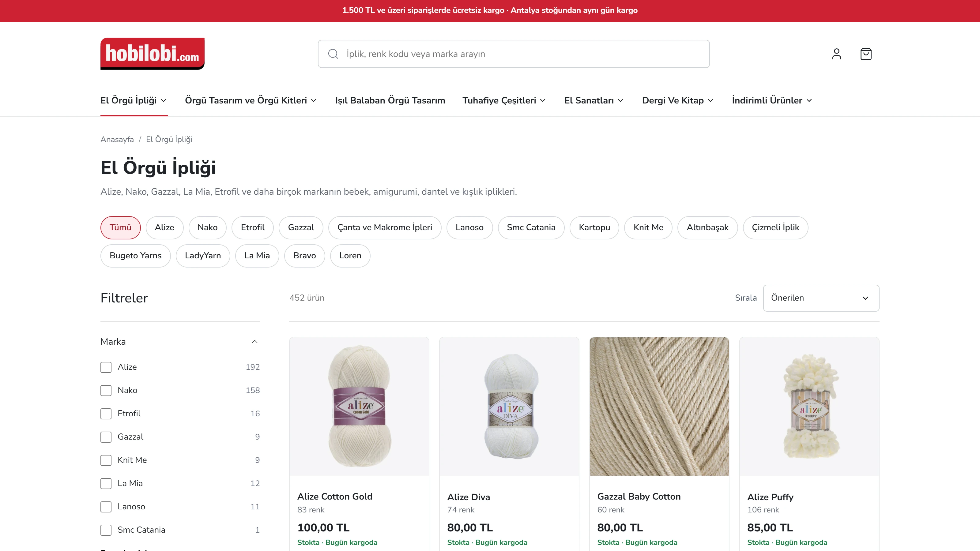
Task: Tick the Lanoso brand checkbox
Action: [x=106, y=507]
